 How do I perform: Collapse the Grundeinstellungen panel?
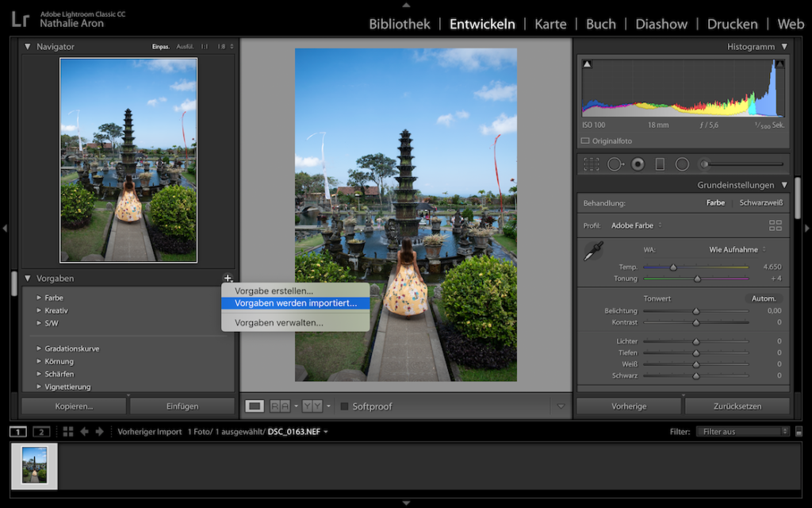784,185
